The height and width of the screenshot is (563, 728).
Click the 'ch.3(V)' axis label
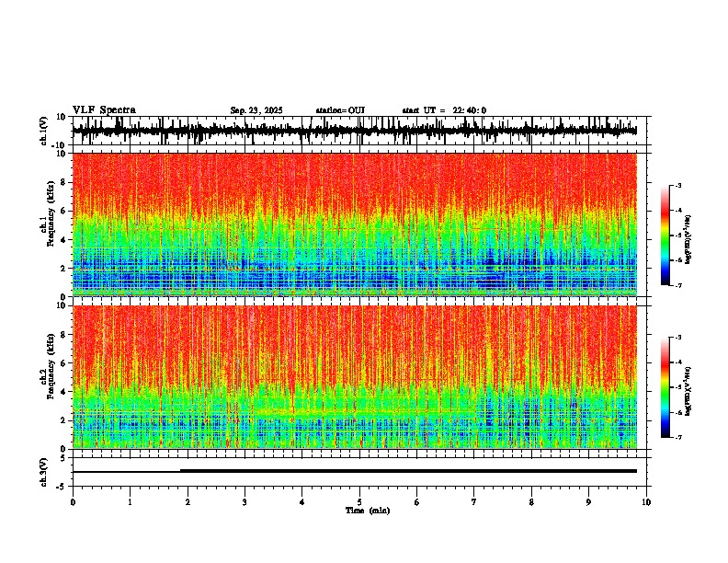(x=44, y=472)
